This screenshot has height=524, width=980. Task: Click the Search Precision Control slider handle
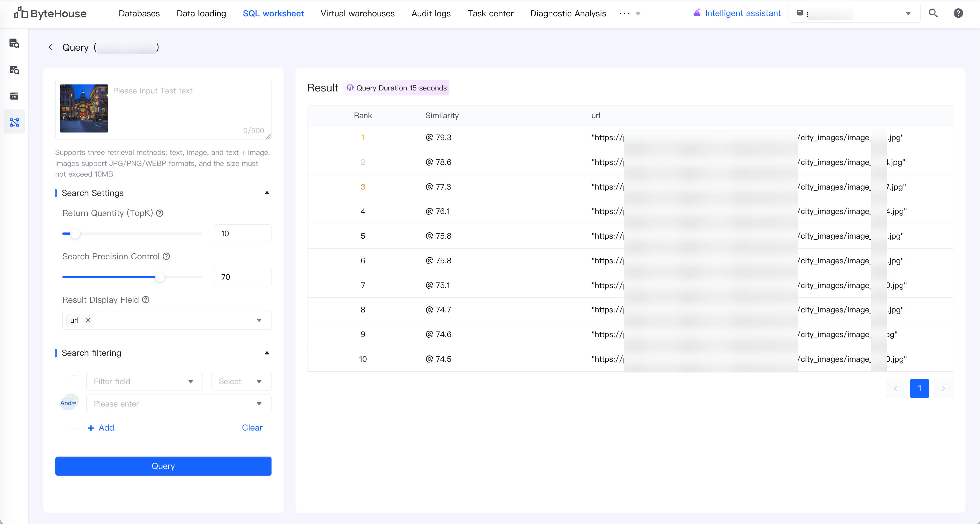(x=160, y=277)
